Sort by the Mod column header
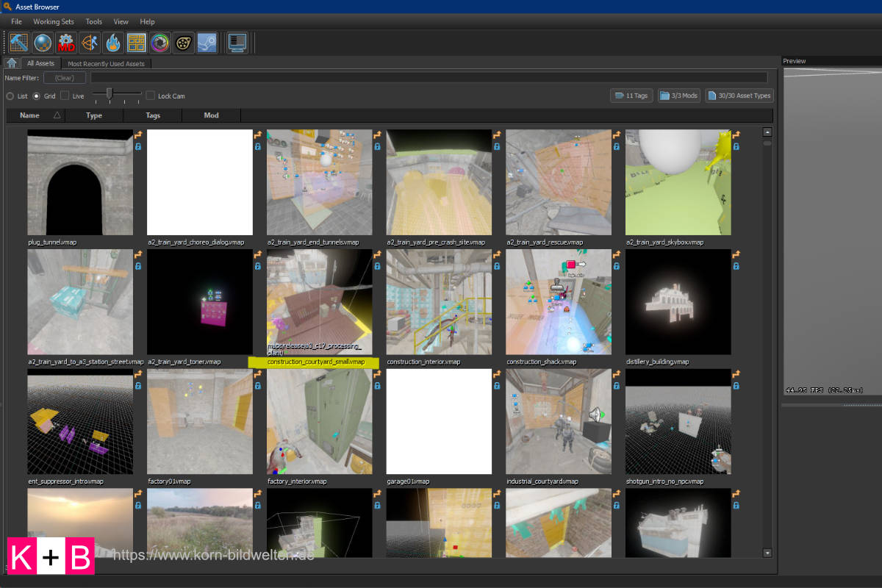The height and width of the screenshot is (588, 882). tap(212, 115)
